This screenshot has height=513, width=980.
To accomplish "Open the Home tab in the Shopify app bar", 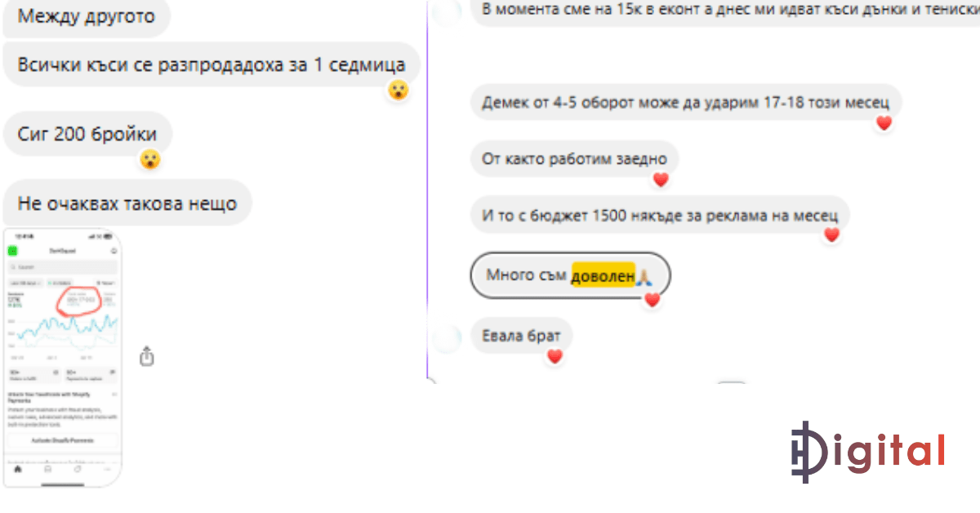I will tap(18, 469).
